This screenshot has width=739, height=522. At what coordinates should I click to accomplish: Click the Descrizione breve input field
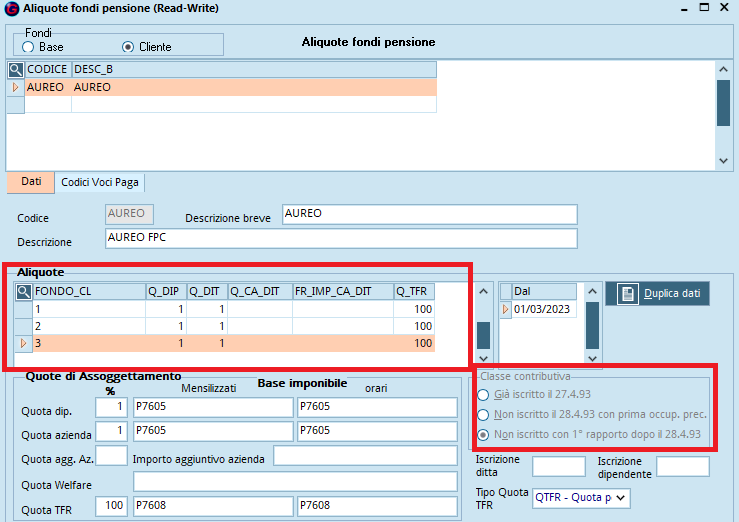(x=430, y=214)
